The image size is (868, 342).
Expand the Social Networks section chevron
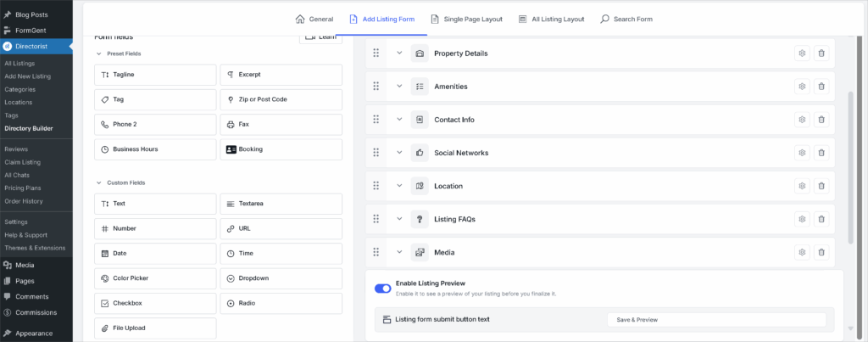click(398, 153)
